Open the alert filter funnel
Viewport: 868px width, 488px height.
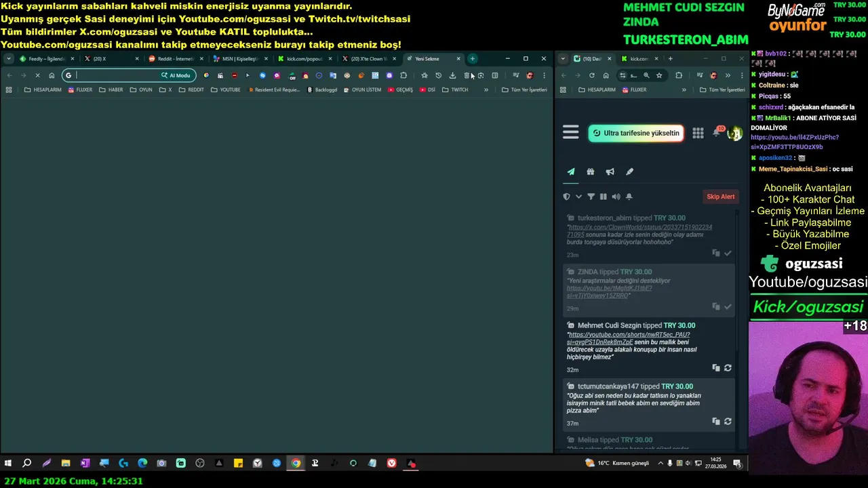tap(591, 197)
